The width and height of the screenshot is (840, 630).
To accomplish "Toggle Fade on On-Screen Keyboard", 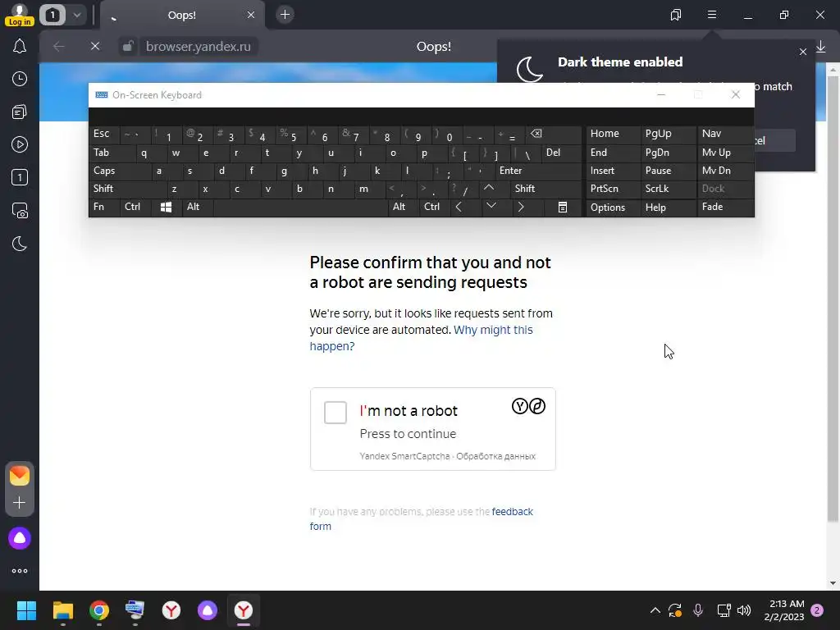I will point(725,207).
